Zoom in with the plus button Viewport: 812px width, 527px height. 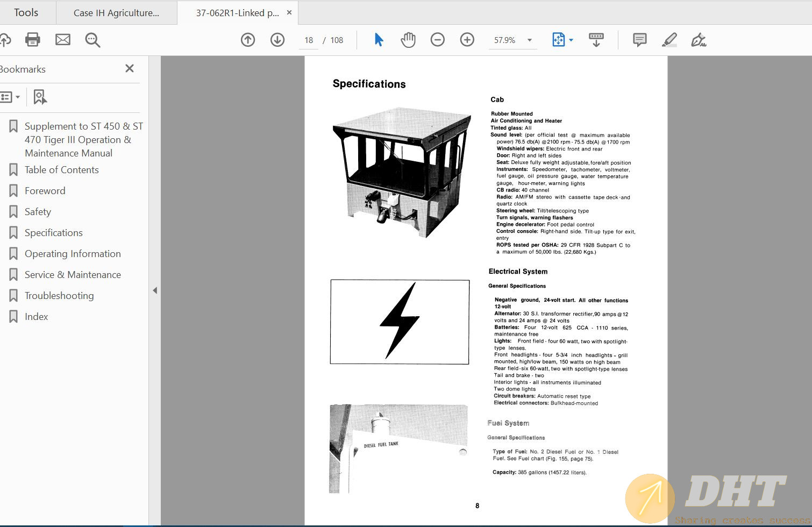467,40
